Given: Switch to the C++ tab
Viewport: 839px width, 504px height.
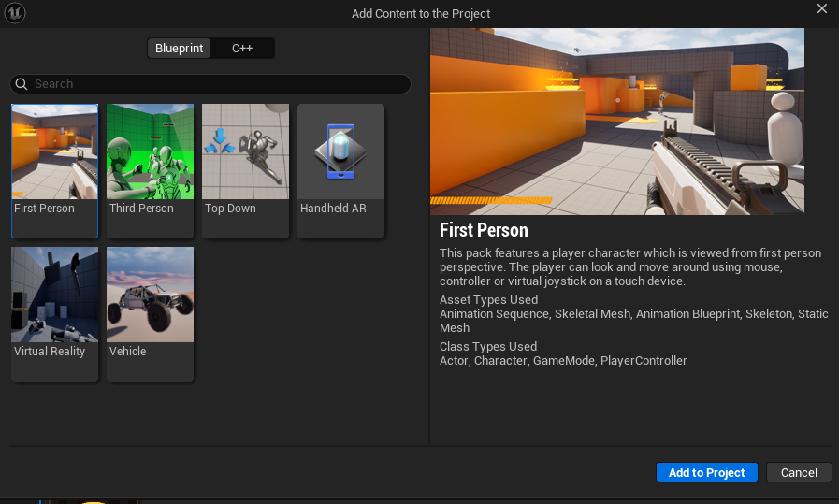Looking at the screenshot, I should coord(242,48).
